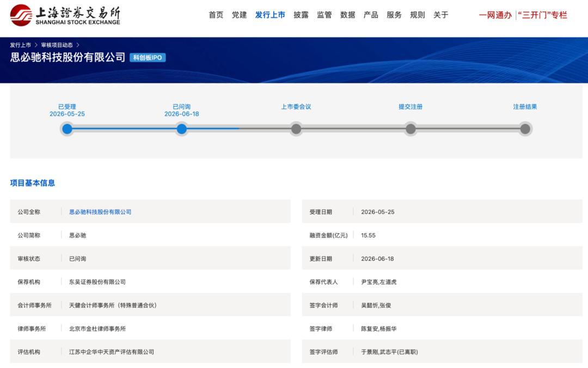Click the 签字评估师 field label
The width and height of the screenshot is (588, 368).
(x=323, y=352)
